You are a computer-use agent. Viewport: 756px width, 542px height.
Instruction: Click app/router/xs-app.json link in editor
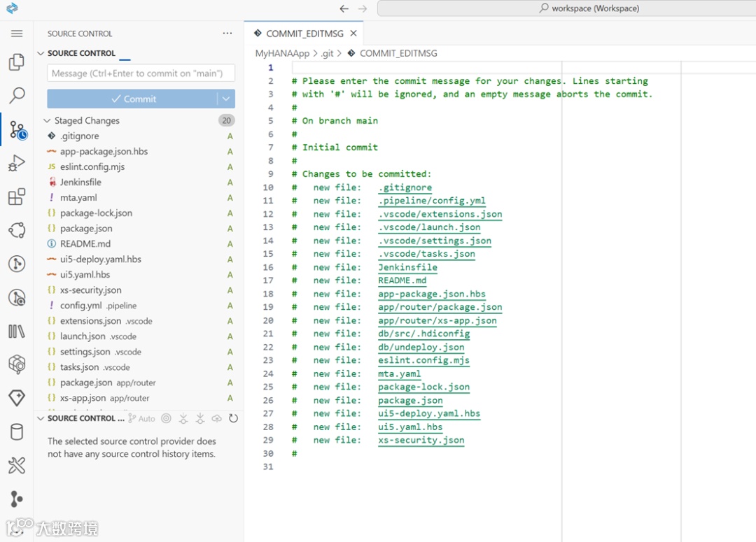pyautogui.click(x=437, y=320)
